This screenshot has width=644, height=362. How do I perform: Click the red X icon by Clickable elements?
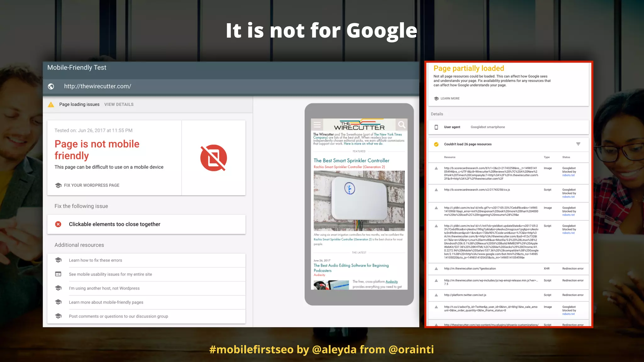(x=58, y=224)
